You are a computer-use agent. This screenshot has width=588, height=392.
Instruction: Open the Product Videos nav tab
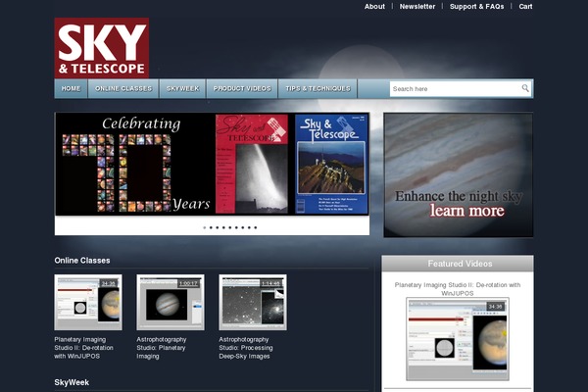[x=242, y=88]
